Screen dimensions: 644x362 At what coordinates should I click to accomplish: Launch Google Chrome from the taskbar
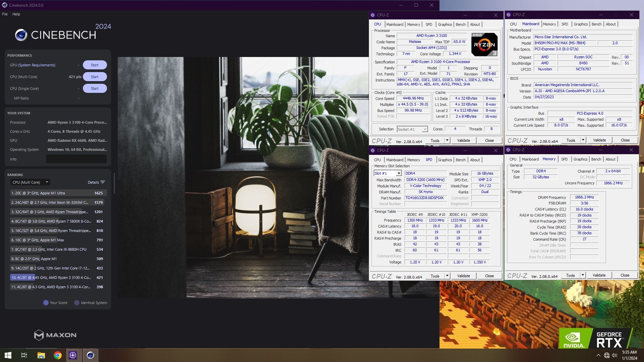tap(58, 355)
